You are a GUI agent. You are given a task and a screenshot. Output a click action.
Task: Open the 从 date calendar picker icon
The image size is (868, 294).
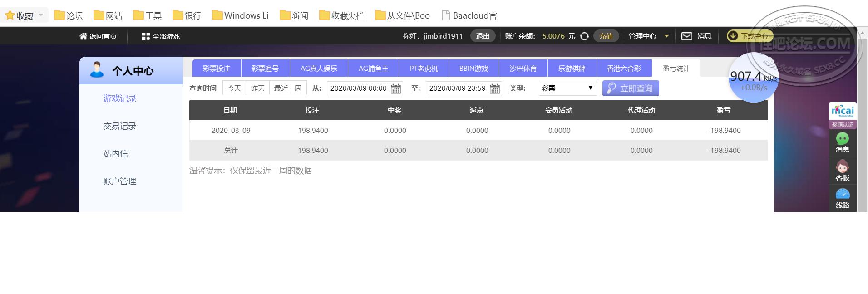[x=396, y=88]
